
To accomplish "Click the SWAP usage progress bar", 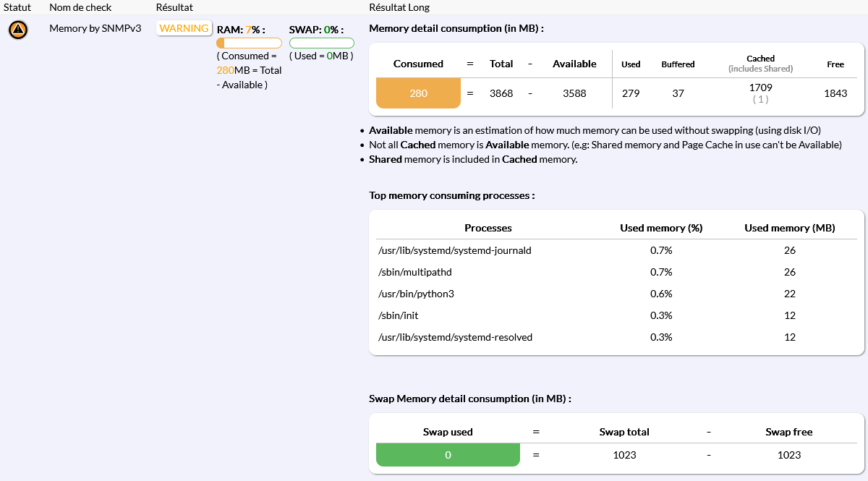I will [321, 43].
